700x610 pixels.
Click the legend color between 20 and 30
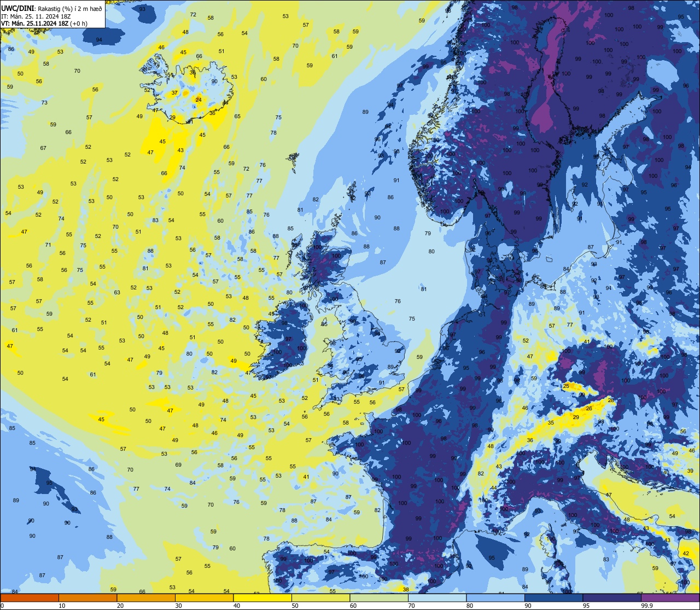[x=146, y=597]
